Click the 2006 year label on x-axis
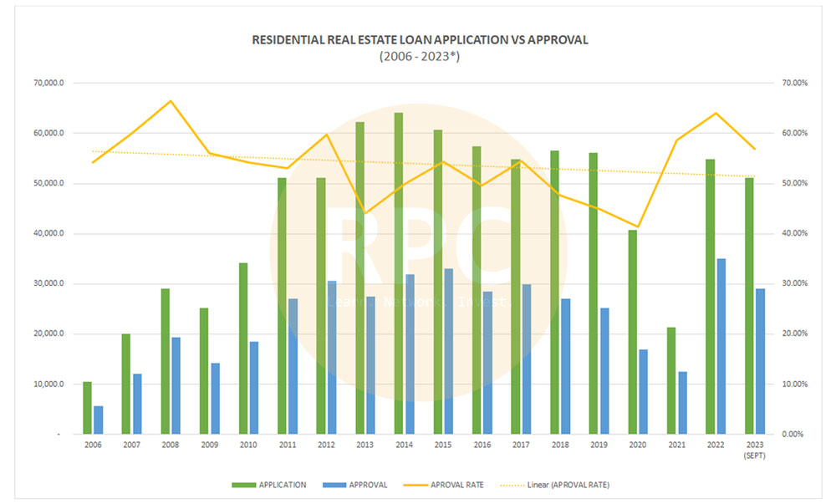Viewport: 836px width, 504px height. click(x=93, y=445)
